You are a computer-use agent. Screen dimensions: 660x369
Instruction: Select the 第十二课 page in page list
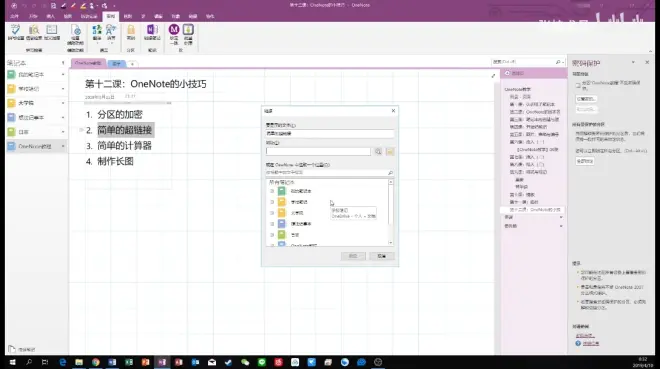(535, 209)
